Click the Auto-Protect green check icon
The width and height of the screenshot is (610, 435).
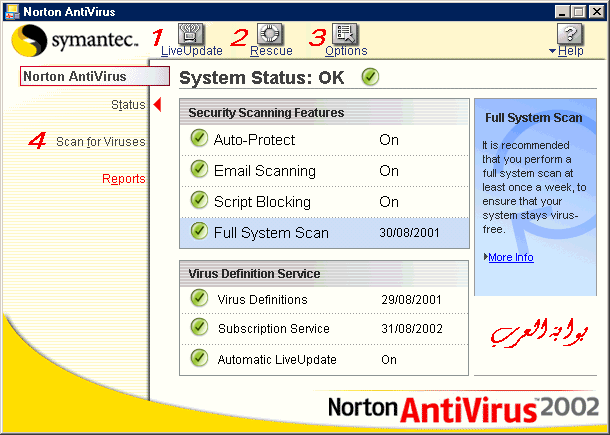[199, 139]
